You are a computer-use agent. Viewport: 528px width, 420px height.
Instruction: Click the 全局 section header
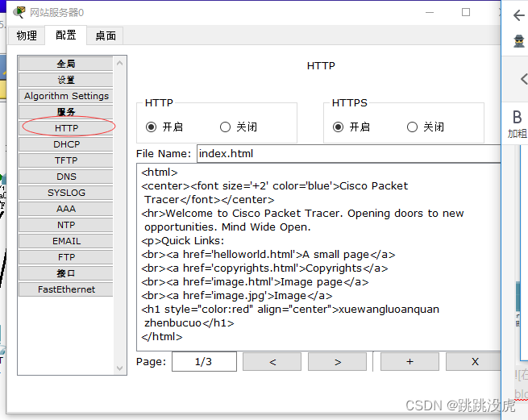click(66, 64)
